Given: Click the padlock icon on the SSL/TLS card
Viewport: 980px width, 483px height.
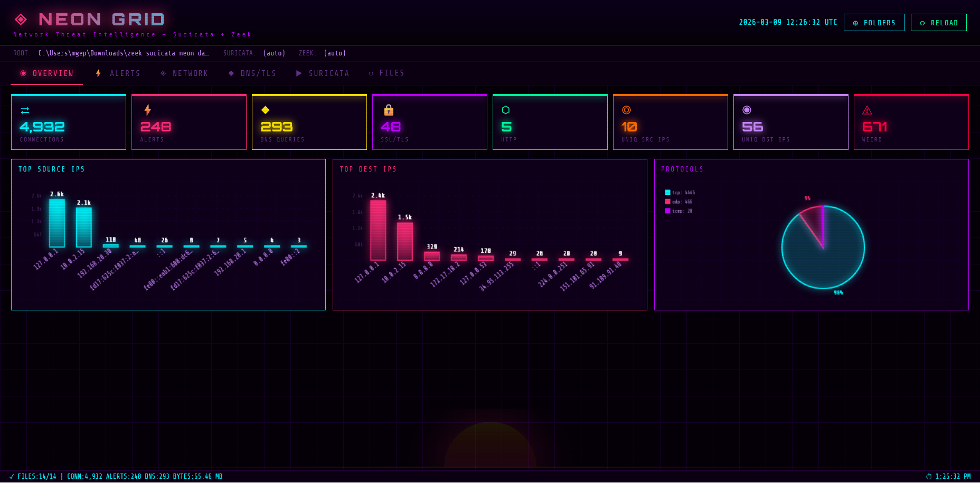Looking at the screenshot, I should 389,110.
